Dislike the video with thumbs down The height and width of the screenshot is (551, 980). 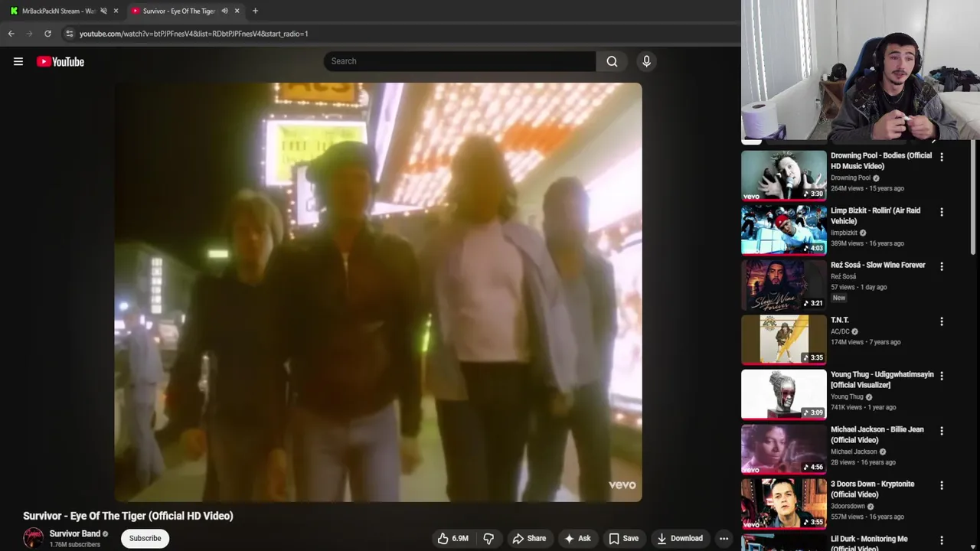(x=488, y=539)
